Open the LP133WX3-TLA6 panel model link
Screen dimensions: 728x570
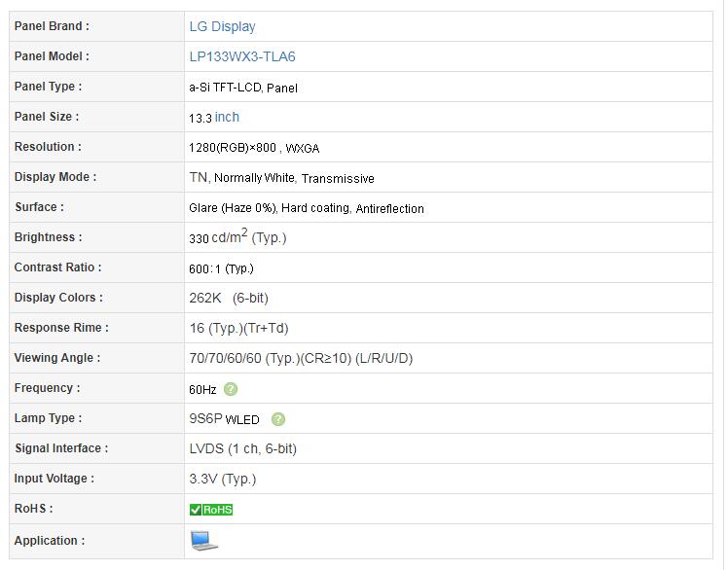tap(242, 56)
